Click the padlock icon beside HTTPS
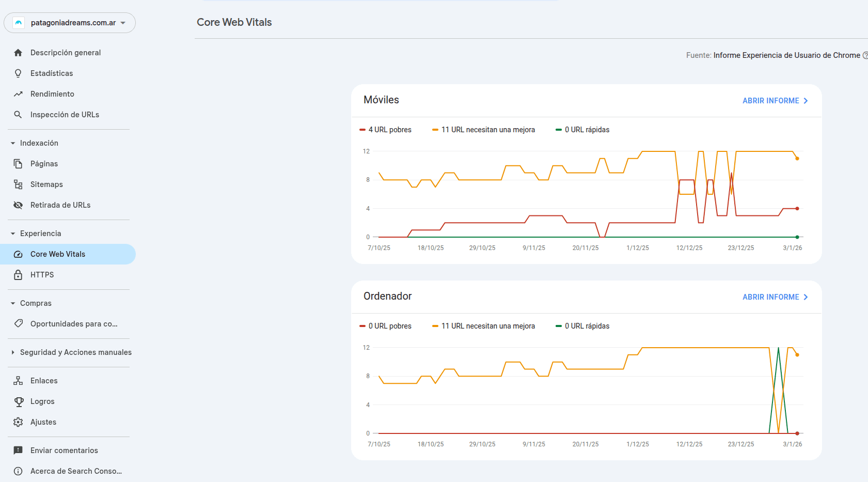 coord(18,275)
